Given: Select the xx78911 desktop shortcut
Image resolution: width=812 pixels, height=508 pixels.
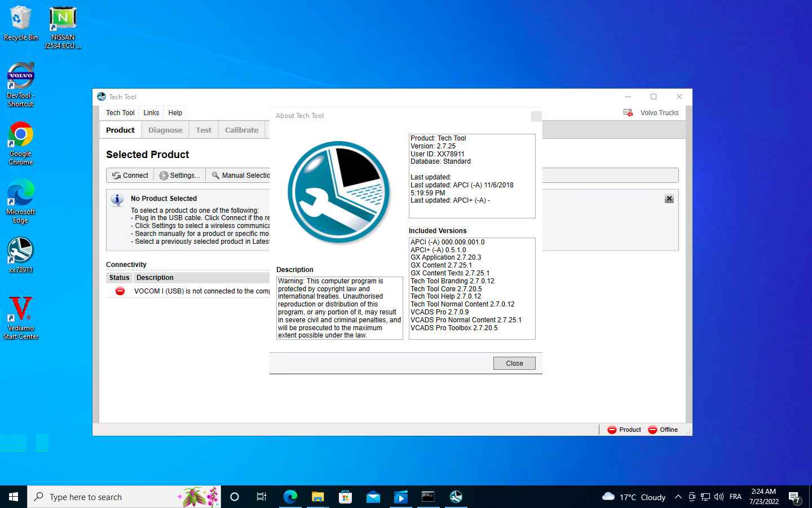Looking at the screenshot, I should click(x=21, y=255).
